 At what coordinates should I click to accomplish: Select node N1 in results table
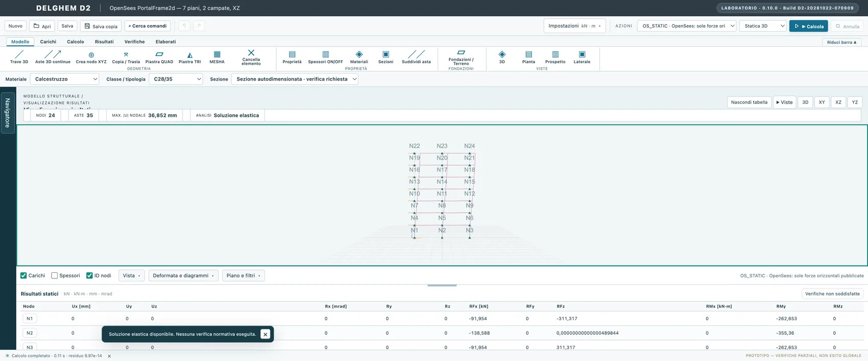coord(30,319)
